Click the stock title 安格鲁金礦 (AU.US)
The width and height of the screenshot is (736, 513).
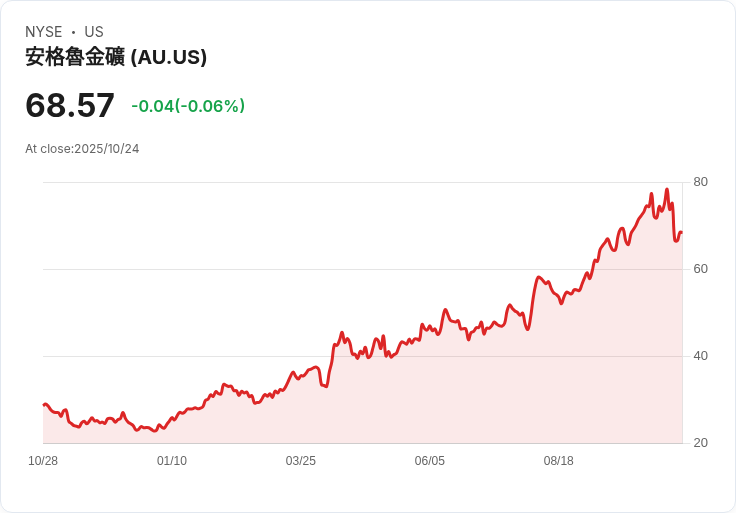116,57
